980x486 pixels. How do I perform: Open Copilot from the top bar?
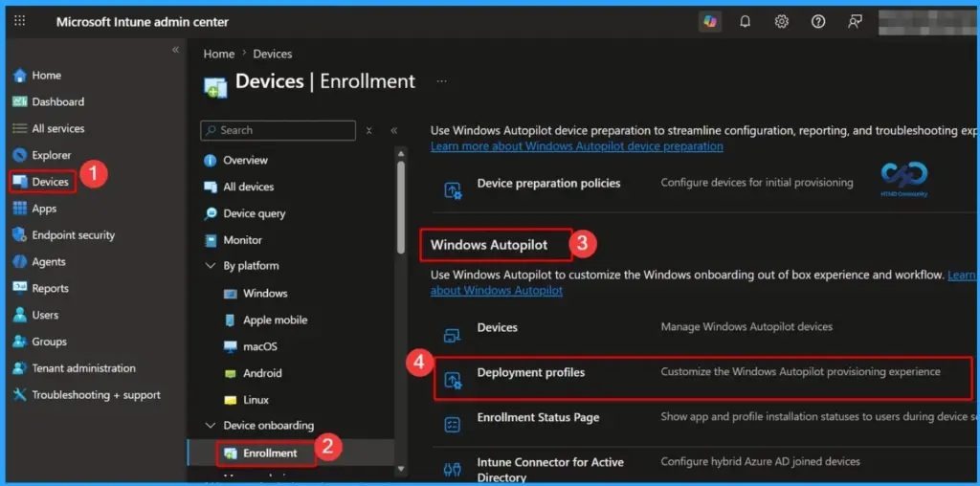(x=709, y=21)
